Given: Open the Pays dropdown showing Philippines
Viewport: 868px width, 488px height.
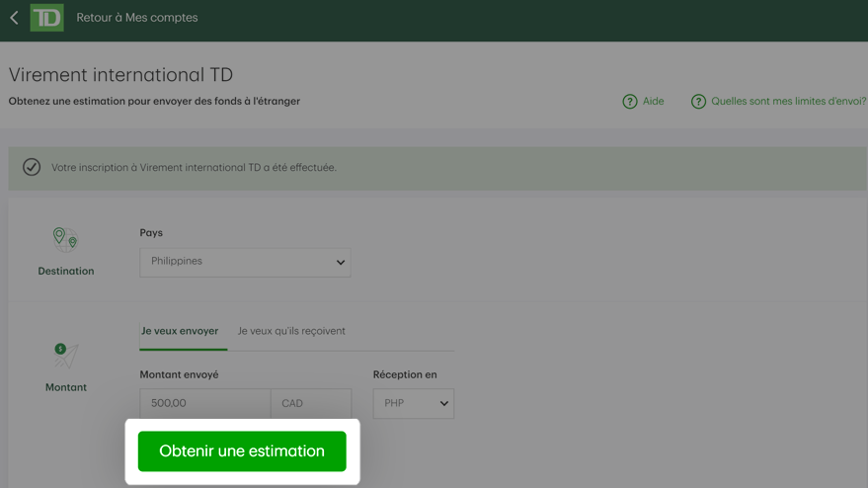Looking at the screenshot, I should tap(245, 263).
